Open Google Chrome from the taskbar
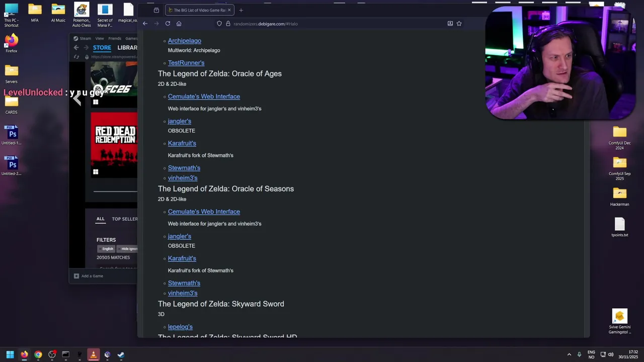This screenshot has width=644, height=362. coord(38,354)
